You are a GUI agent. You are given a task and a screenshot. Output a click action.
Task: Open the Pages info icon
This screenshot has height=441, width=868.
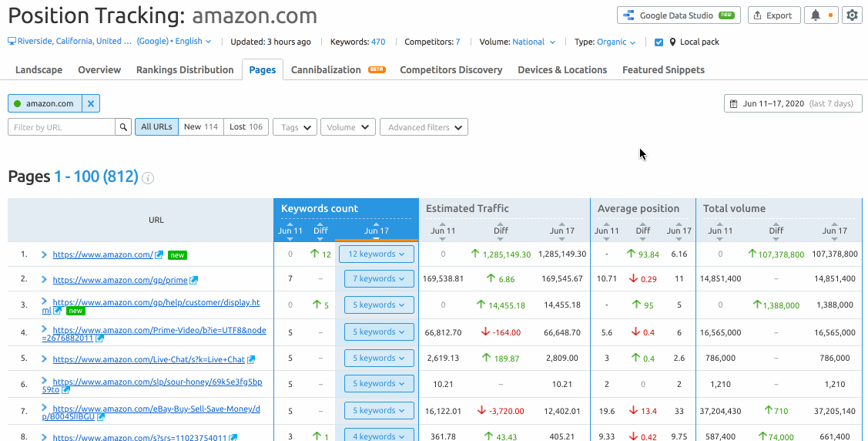coord(148,178)
